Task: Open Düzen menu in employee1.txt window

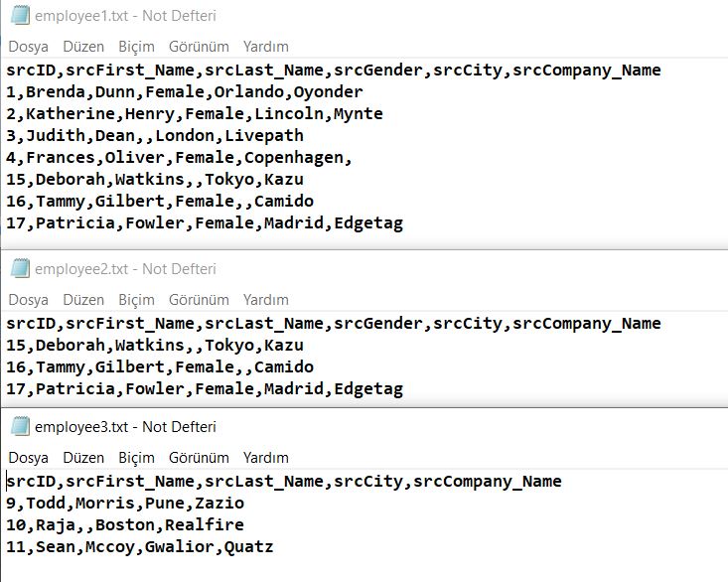Action: coord(83,47)
